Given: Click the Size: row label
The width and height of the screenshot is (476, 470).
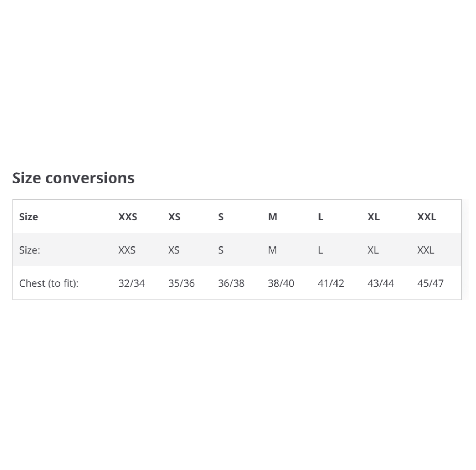Looking at the screenshot, I should (30, 250).
